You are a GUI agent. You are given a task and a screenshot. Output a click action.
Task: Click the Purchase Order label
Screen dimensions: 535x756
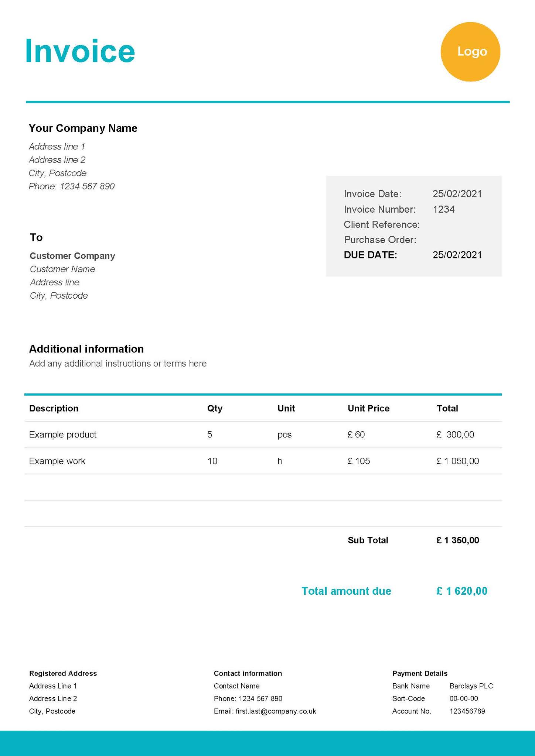(x=380, y=240)
